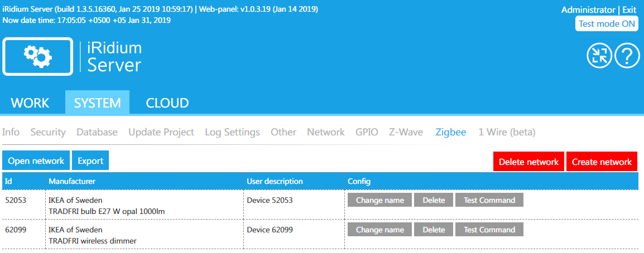
Task: Switch to the WORK tab
Action: 30,103
